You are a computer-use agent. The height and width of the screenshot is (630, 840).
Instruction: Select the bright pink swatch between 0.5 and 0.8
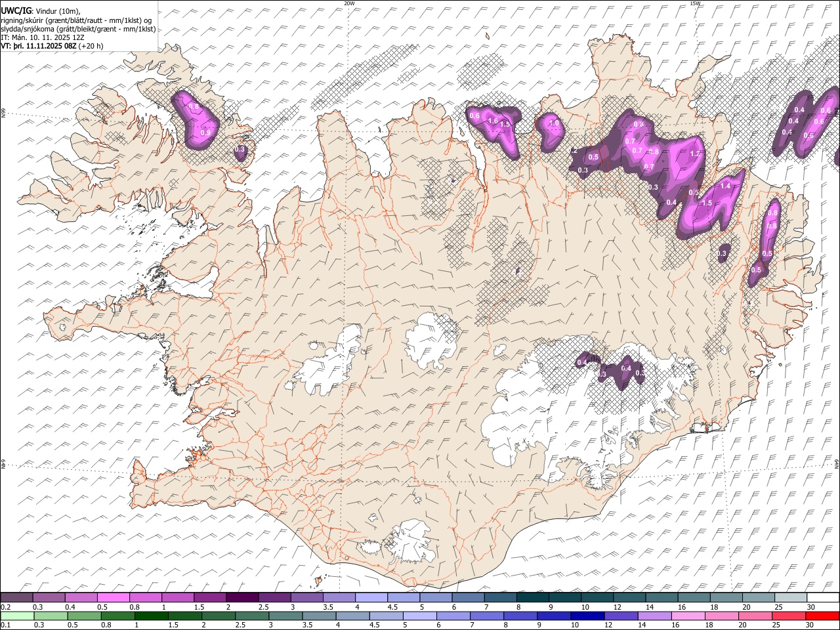point(114,598)
